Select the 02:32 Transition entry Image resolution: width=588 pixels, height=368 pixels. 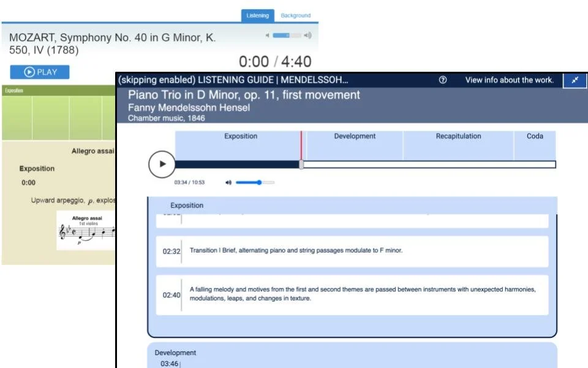click(x=352, y=251)
